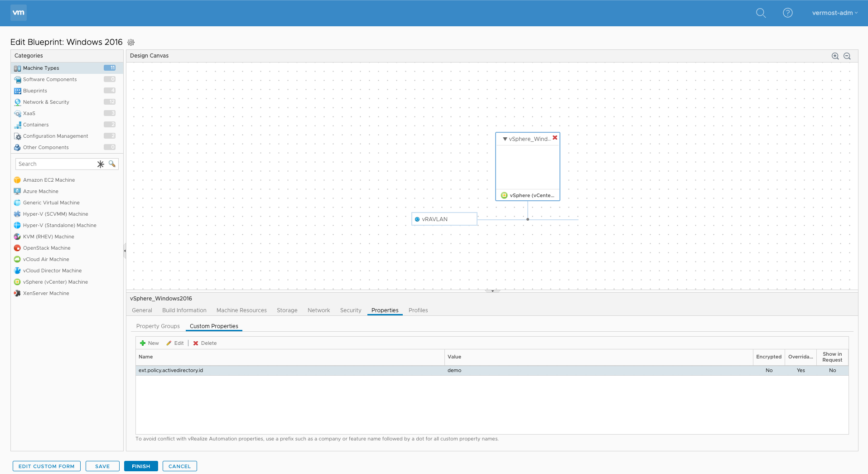Click the magnifier icon in search box
The height and width of the screenshot is (474, 868).
click(x=112, y=164)
